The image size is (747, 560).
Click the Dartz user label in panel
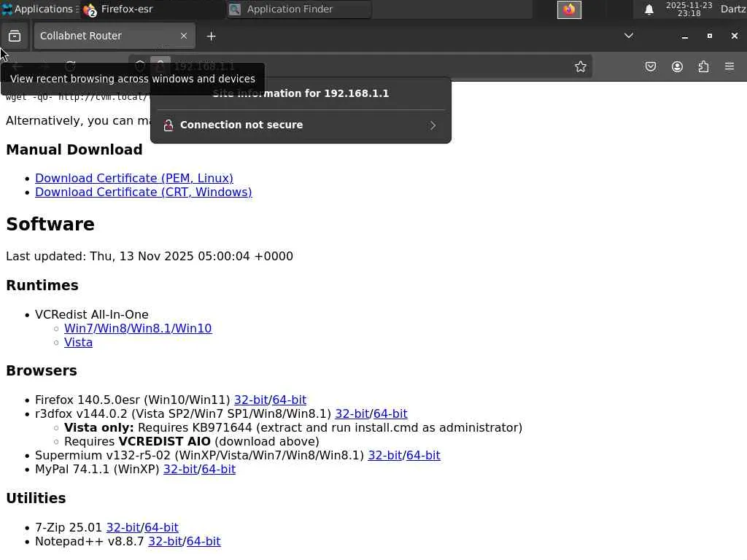[x=733, y=9]
